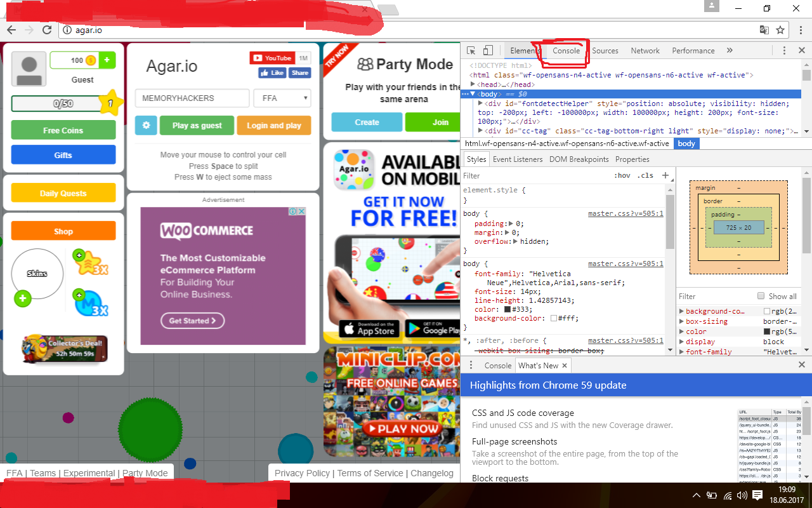Open the Privacy Policy link
The width and height of the screenshot is (812, 508).
click(x=302, y=473)
